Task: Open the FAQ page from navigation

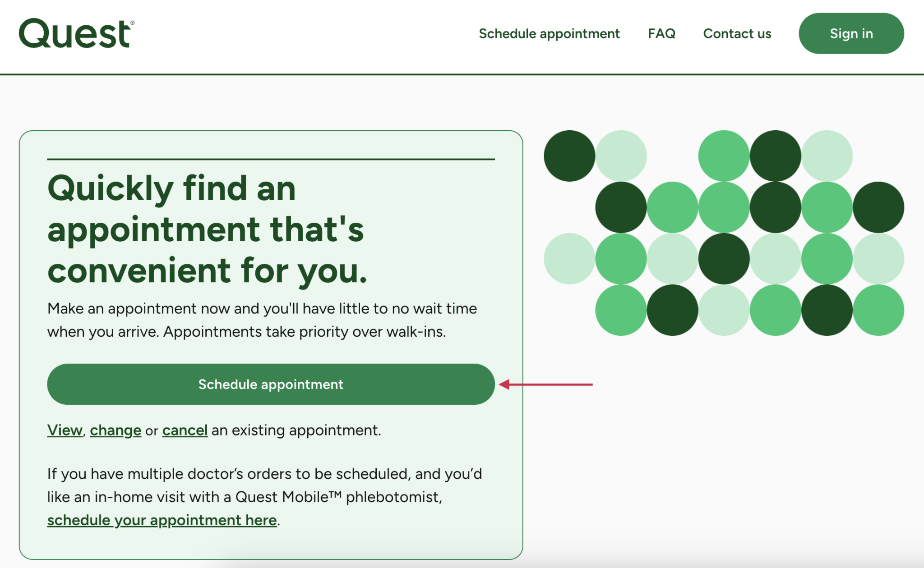Action: (661, 33)
